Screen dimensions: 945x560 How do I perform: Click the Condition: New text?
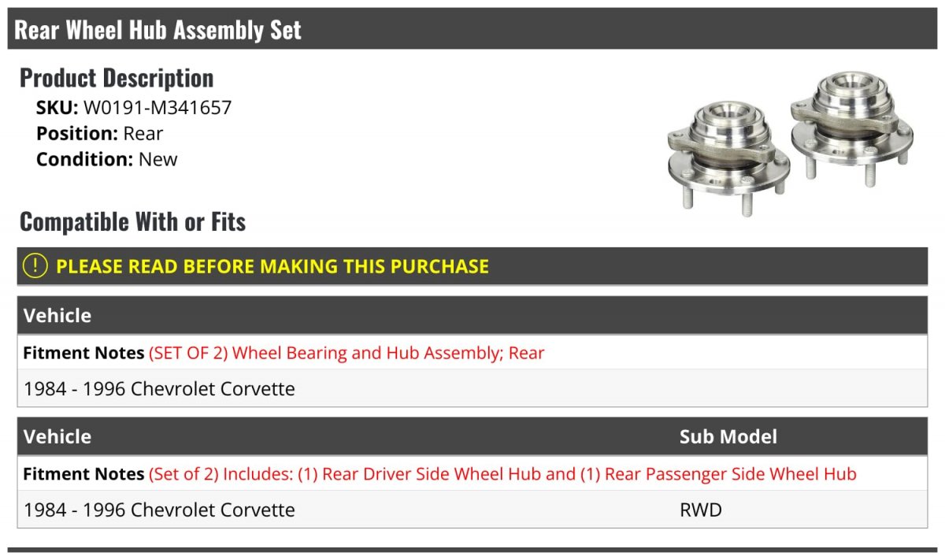click(x=106, y=159)
